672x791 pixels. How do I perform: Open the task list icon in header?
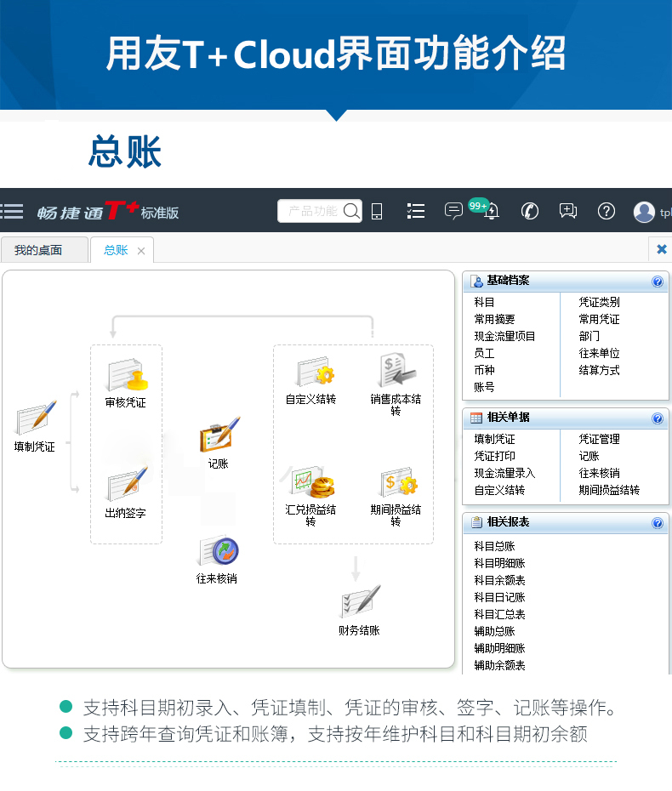[416, 211]
